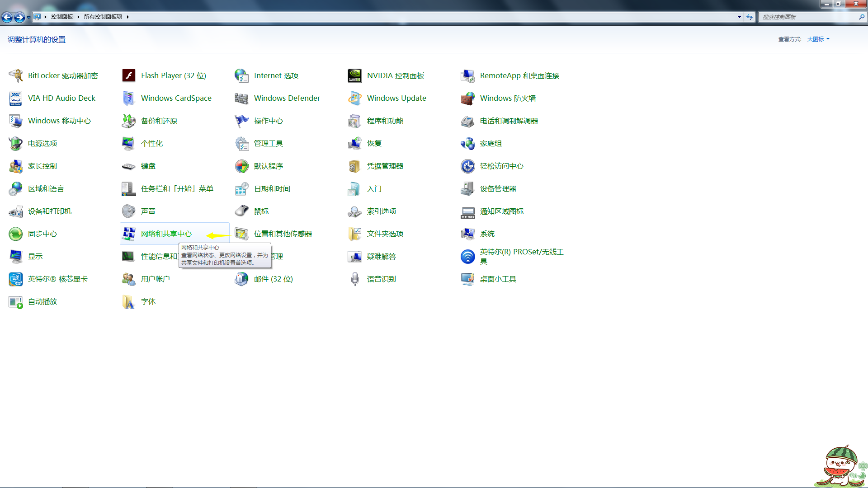Open the BitLocker 驱动器加密 icon
Image resolution: width=868 pixels, height=488 pixels.
pos(16,75)
